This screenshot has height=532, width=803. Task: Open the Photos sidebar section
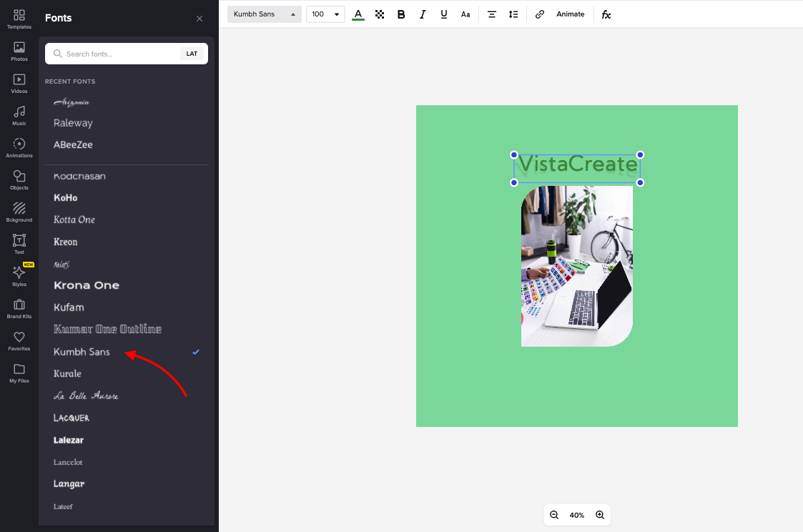(x=19, y=51)
